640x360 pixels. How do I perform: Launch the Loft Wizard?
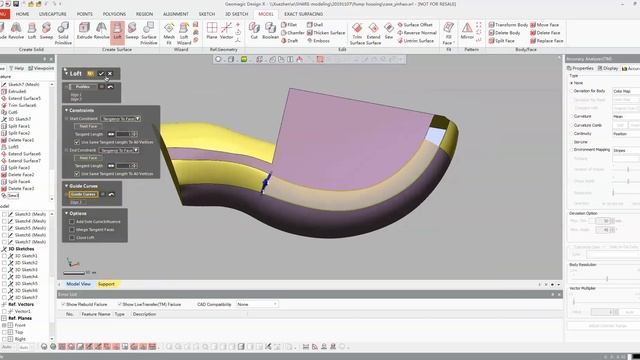pos(184,33)
